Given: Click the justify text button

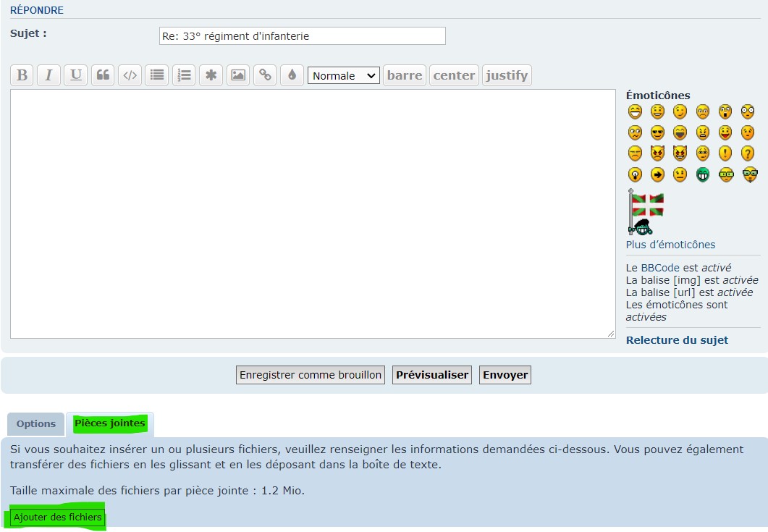Looking at the screenshot, I should 507,75.
